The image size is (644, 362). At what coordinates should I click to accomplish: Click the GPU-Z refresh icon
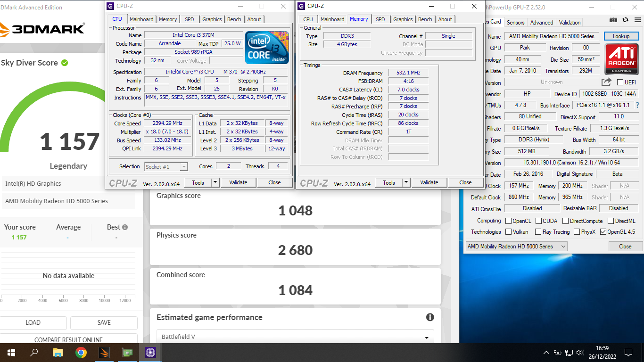coord(625,20)
